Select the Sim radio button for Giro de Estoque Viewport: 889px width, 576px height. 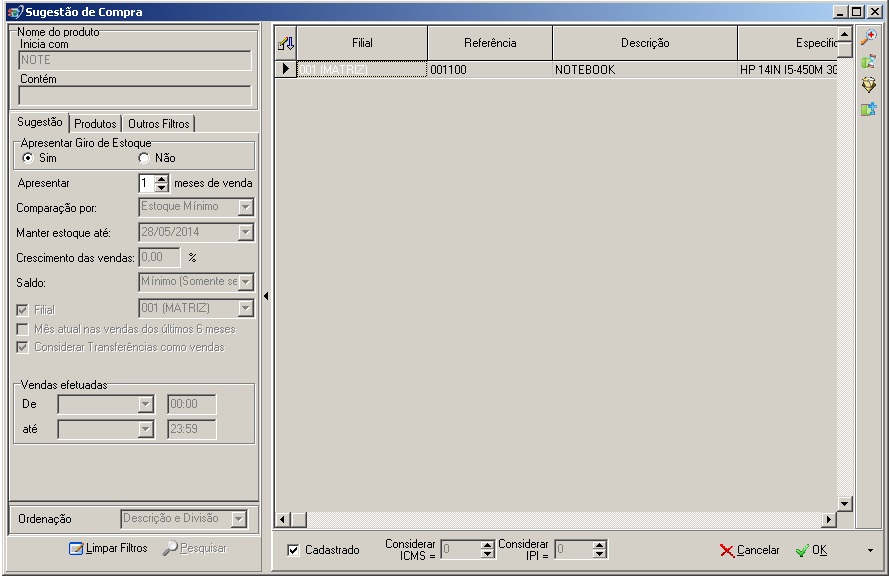(28, 158)
